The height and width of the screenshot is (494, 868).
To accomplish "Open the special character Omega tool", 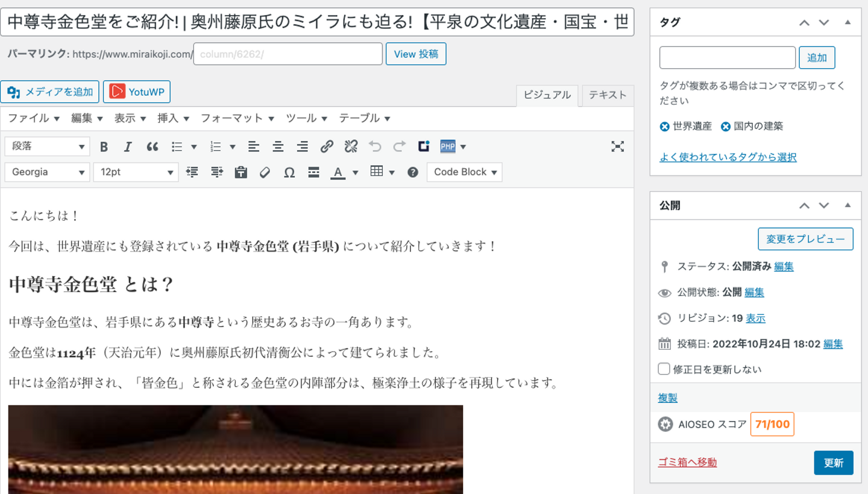I will 289,173.
